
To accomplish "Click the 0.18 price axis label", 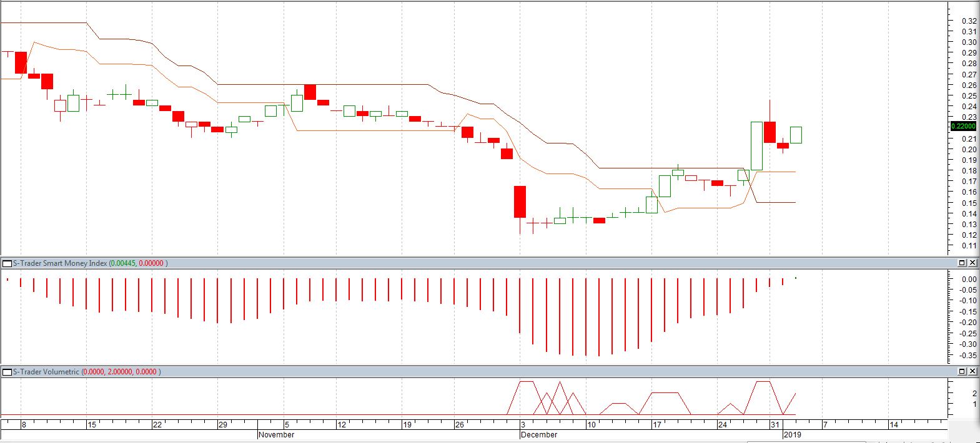I will point(969,171).
